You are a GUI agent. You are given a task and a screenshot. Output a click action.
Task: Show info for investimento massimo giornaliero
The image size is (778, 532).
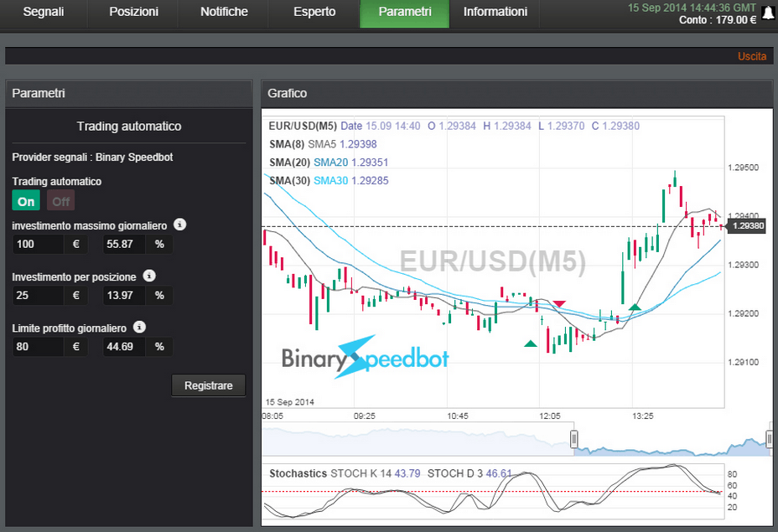click(x=179, y=225)
